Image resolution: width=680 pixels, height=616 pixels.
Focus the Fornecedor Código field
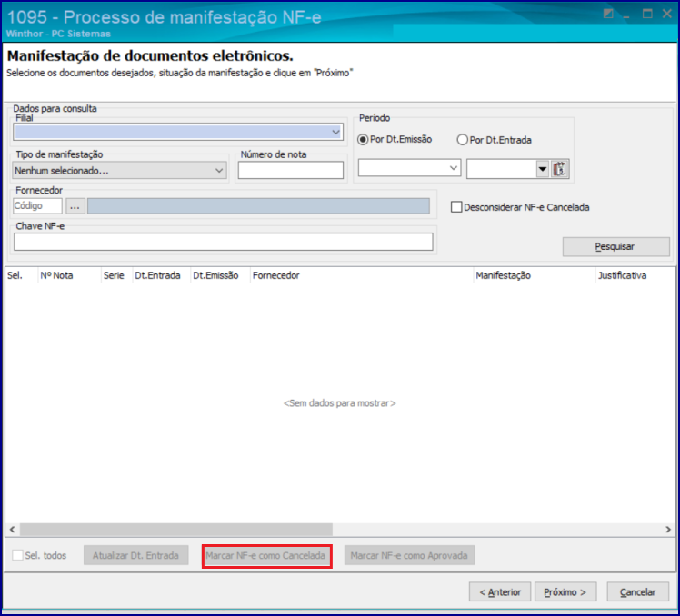coord(38,206)
